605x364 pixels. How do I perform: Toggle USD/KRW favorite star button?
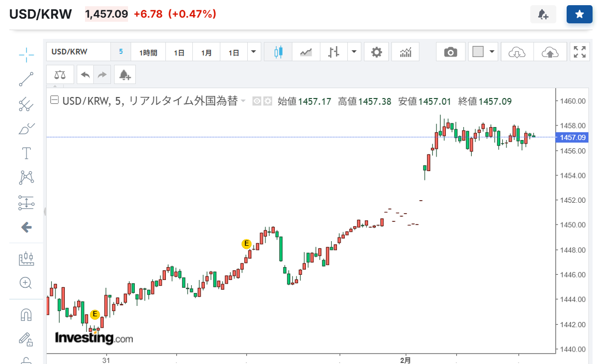coord(579,15)
